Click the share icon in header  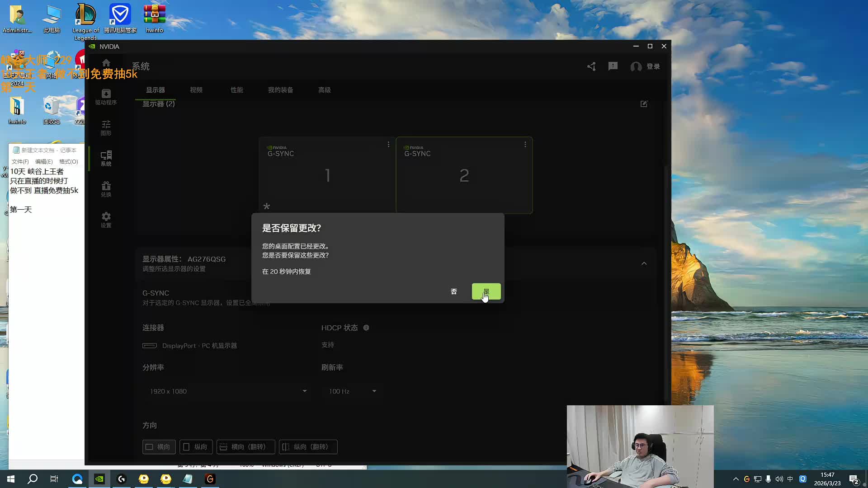click(x=591, y=66)
